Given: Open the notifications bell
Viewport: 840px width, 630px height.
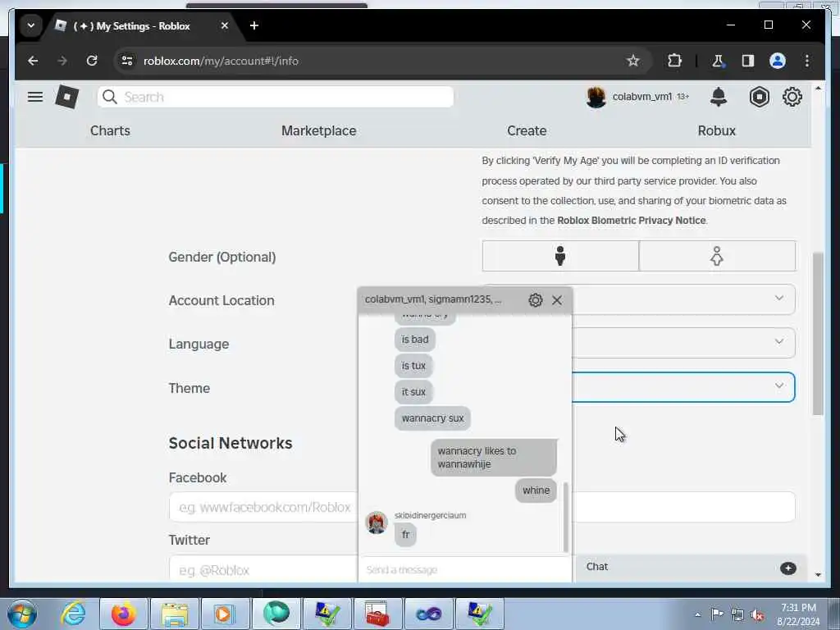Looking at the screenshot, I should [x=719, y=97].
